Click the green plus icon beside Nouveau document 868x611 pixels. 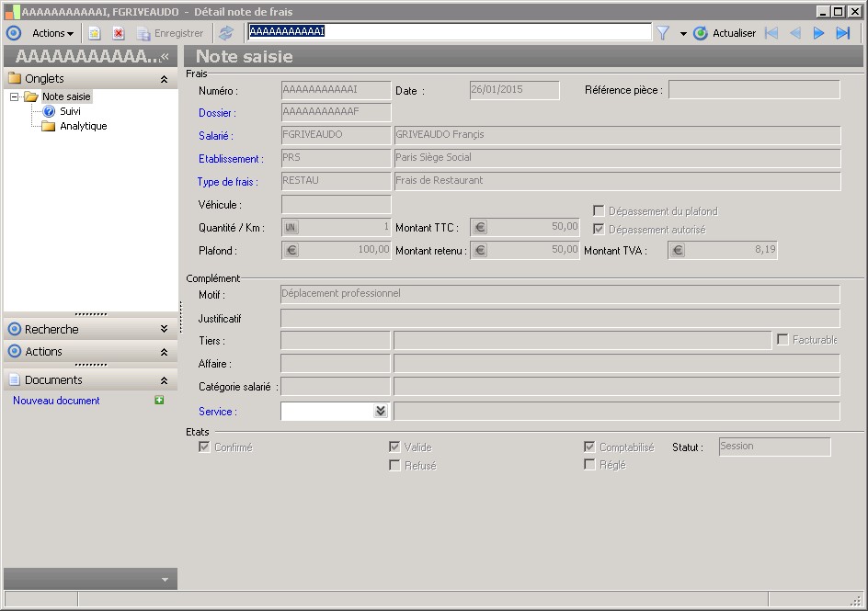click(x=159, y=401)
